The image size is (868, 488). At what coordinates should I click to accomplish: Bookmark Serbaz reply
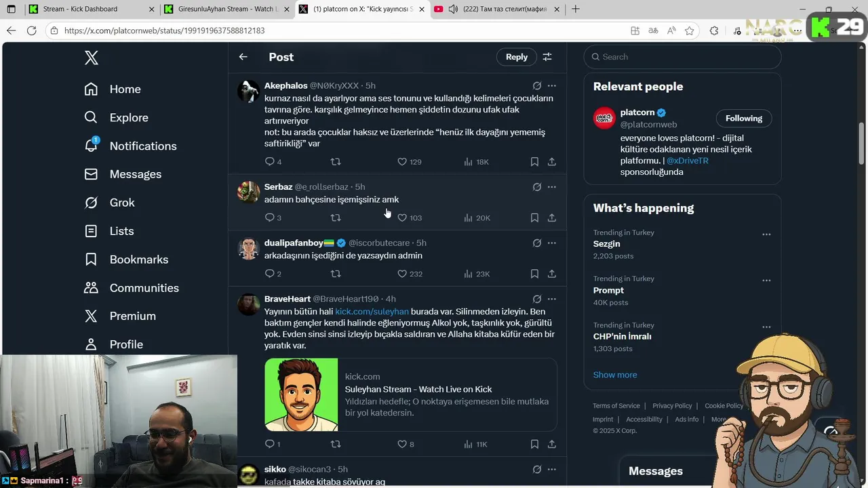point(534,218)
